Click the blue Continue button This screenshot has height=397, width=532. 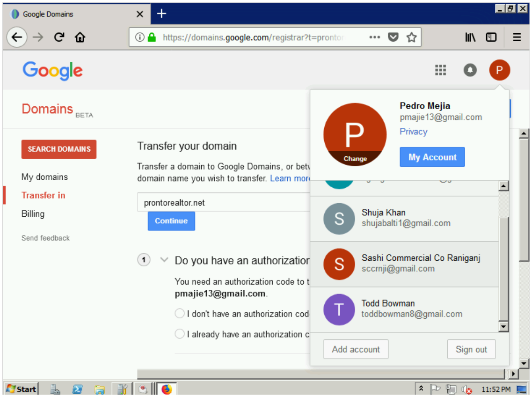[x=171, y=221]
